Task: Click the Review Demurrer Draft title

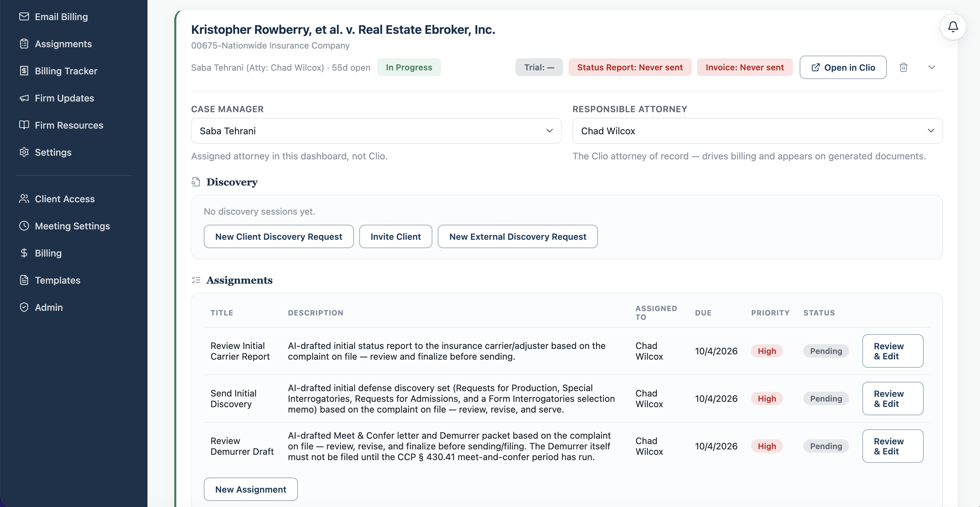Action: coord(242,446)
